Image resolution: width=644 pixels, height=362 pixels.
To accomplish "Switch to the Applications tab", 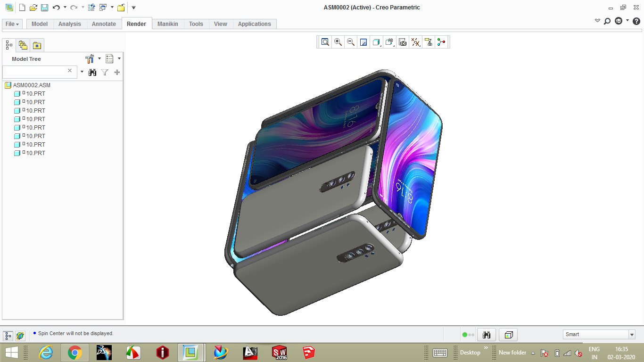I will (255, 24).
